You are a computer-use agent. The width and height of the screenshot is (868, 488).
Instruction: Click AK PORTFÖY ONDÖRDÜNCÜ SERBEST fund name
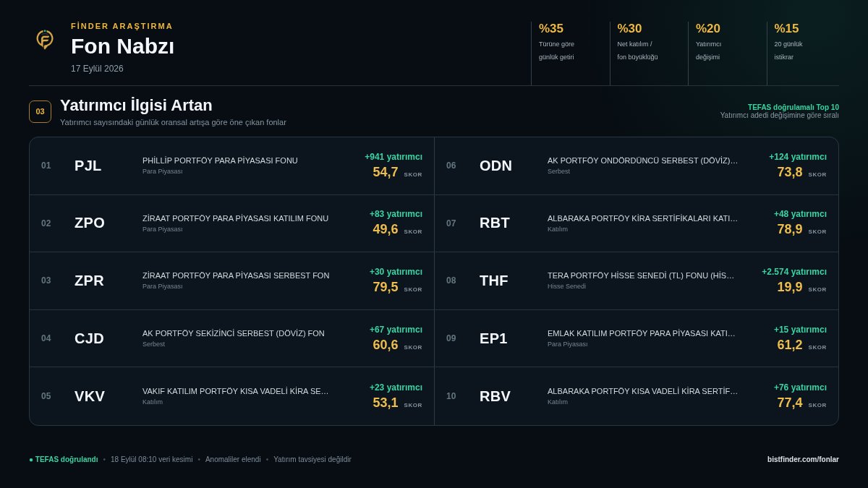pyautogui.click(x=643, y=160)
